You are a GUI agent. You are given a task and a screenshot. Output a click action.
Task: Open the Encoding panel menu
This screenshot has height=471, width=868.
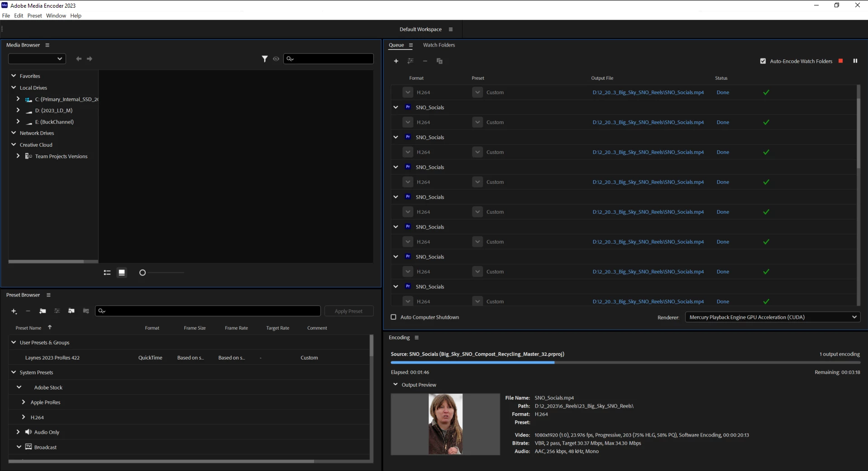(417, 337)
